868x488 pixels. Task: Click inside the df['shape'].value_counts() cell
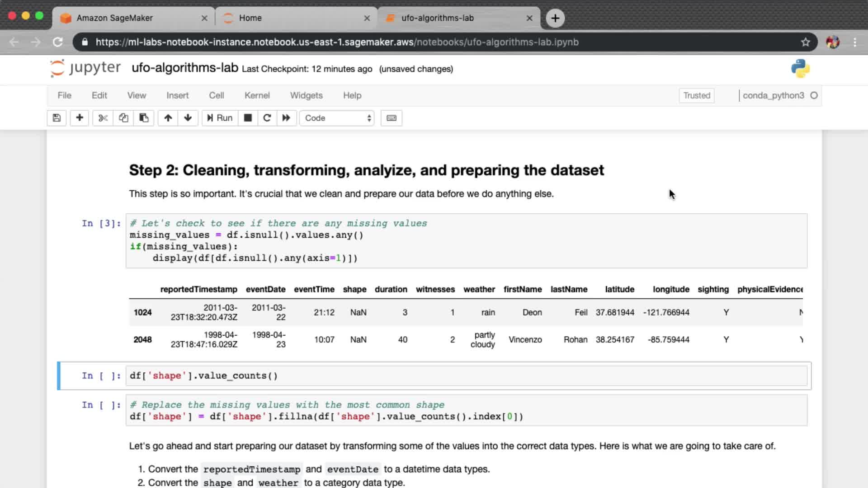click(452, 376)
